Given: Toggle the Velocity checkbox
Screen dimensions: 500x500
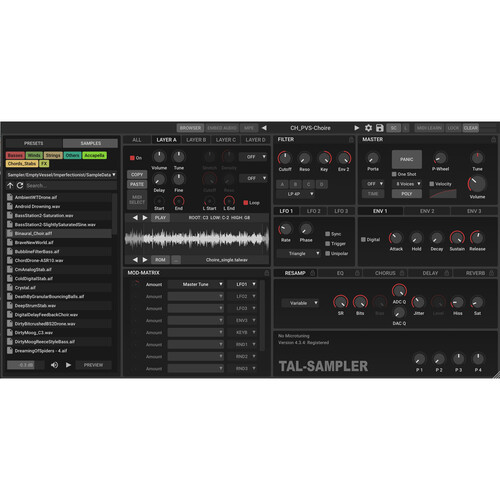Looking at the screenshot, I should (432, 184).
